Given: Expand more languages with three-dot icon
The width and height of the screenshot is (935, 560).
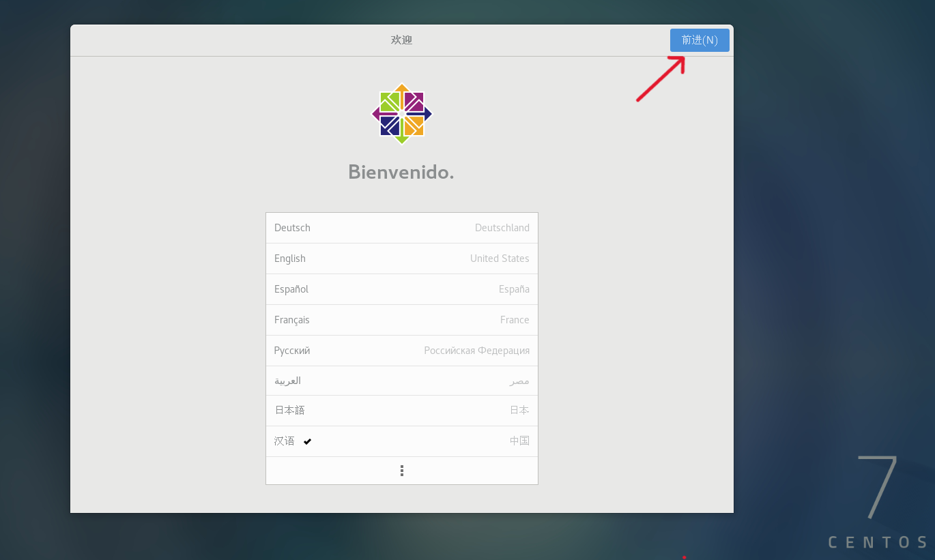Looking at the screenshot, I should tap(402, 471).
